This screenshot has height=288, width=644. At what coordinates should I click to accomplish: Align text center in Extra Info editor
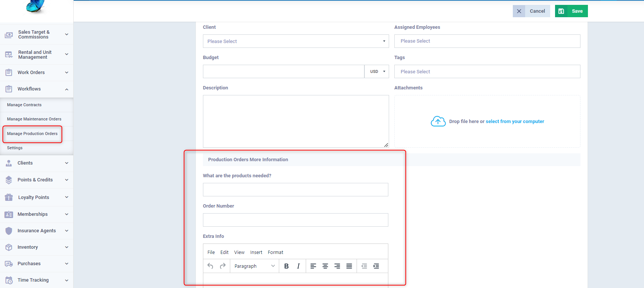click(325, 266)
